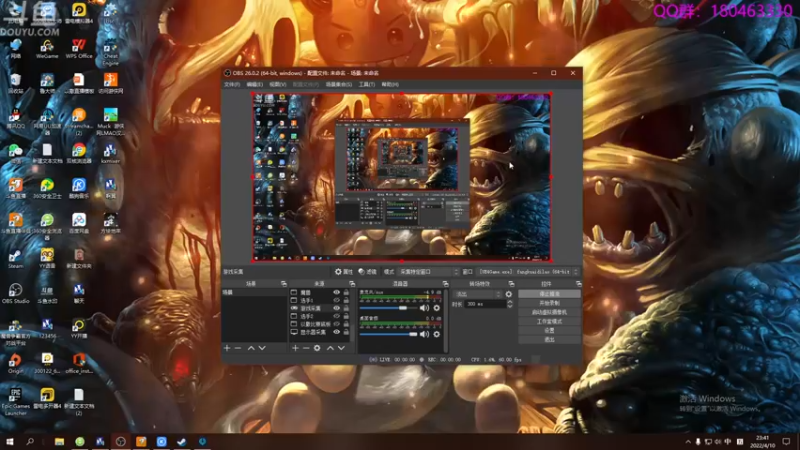Pop out the audio mixer dock icon
The image size is (800, 450).
(445, 284)
